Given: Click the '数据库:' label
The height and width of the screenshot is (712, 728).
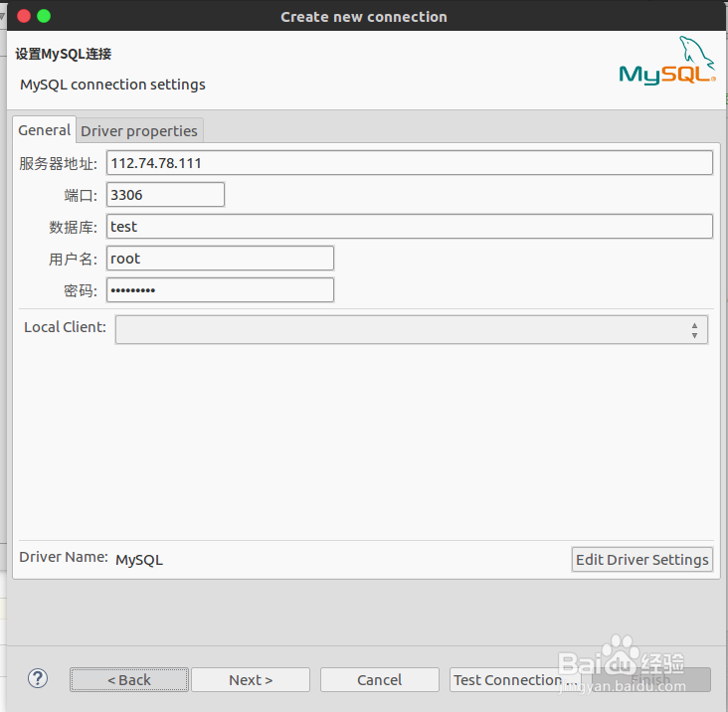Looking at the screenshot, I should pyautogui.click(x=73, y=227).
